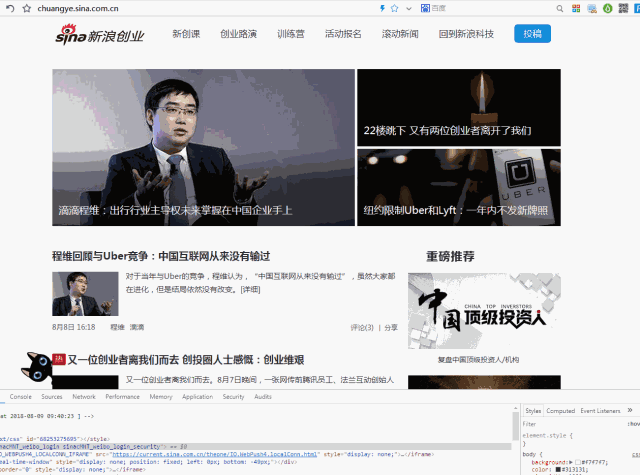This screenshot has height=475, width=640.
Task: Click the 分享 share link
Action: (391, 327)
